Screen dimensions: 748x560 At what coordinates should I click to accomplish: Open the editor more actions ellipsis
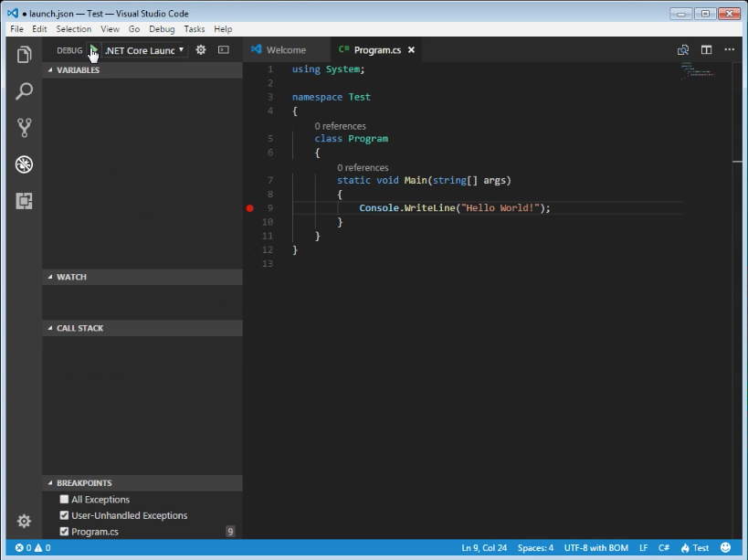(x=730, y=49)
